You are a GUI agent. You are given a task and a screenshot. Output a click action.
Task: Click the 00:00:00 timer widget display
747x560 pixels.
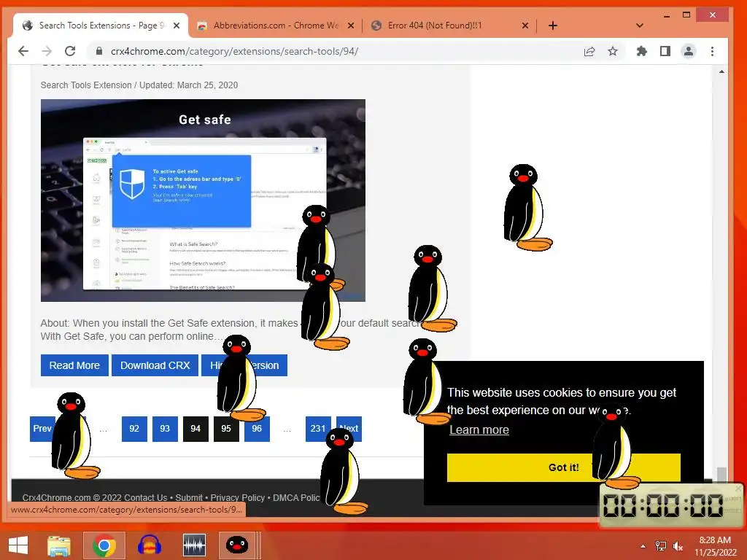(662, 505)
